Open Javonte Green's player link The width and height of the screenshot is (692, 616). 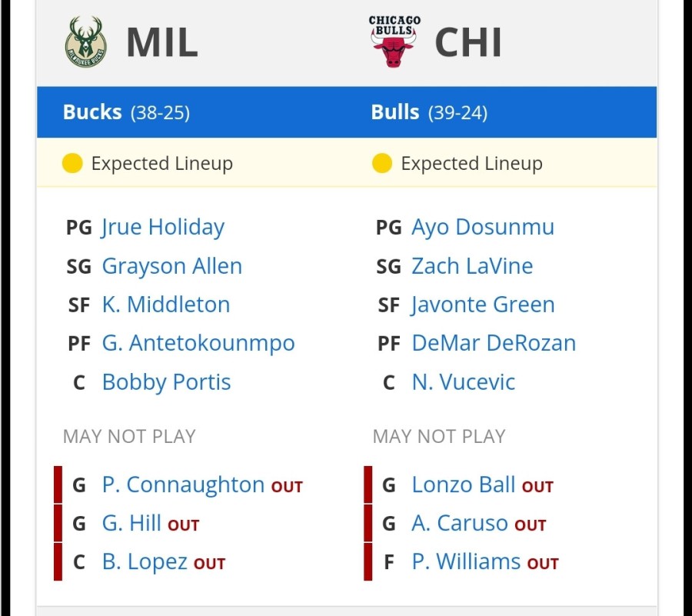[x=483, y=305]
